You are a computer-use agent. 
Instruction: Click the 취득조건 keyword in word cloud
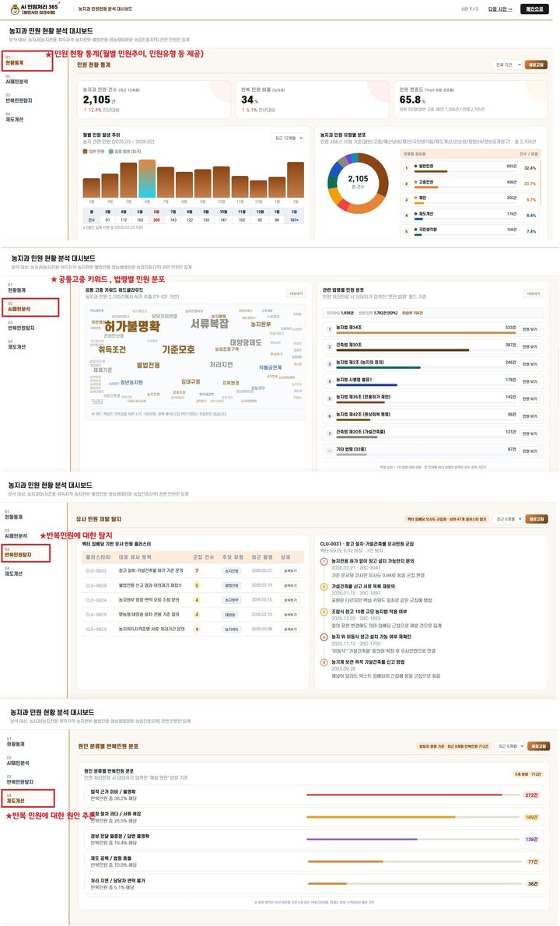pyautogui.click(x=112, y=349)
